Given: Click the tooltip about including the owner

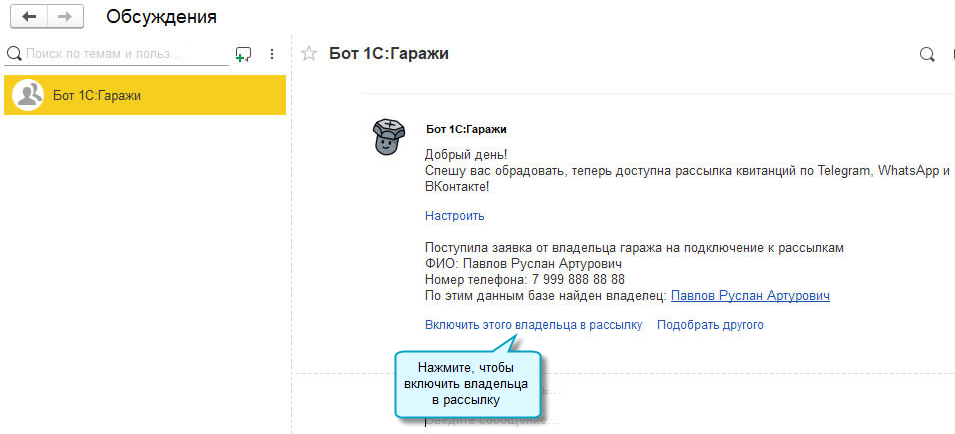Looking at the screenshot, I should pyautogui.click(x=468, y=384).
